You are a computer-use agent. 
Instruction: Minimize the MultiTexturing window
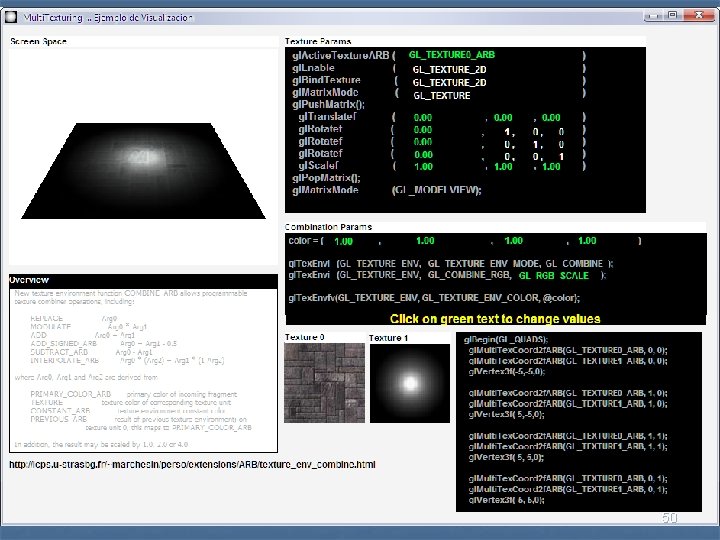tap(653, 17)
